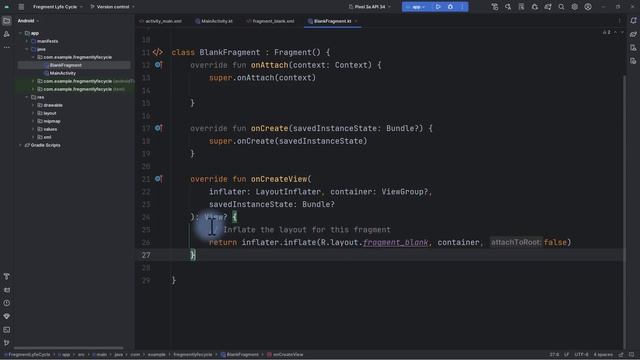This screenshot has height=360, width=640.
Task: Click project panel horizontal scrollbar
Action: tap(69, 348)
